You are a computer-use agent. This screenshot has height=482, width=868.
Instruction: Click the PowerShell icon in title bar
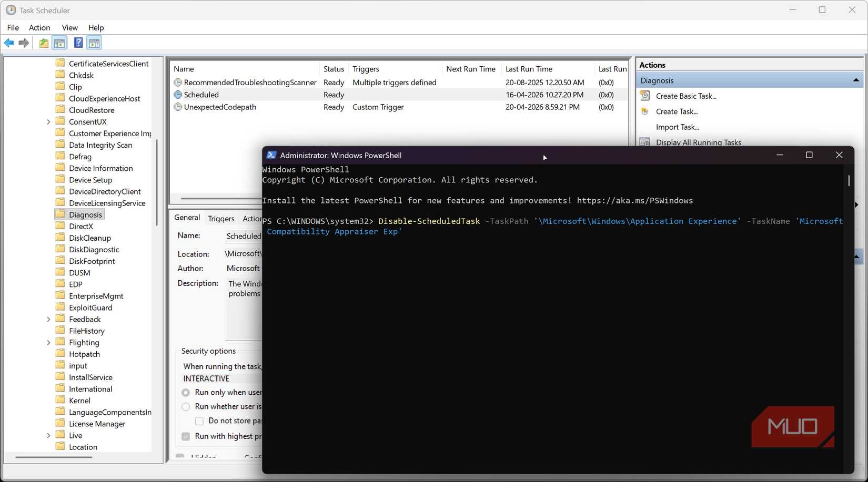(271, 155)
